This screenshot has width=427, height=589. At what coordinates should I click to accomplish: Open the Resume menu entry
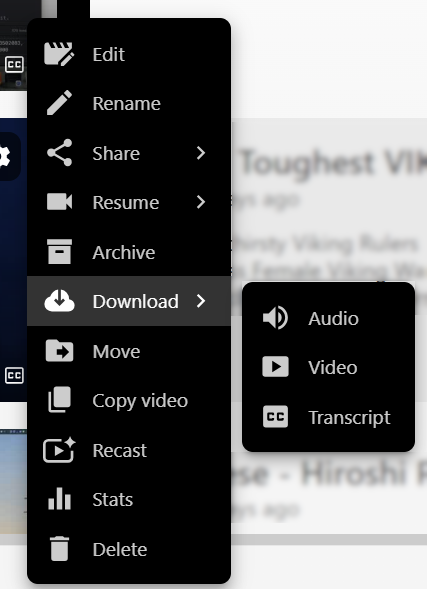coord(129,202)
